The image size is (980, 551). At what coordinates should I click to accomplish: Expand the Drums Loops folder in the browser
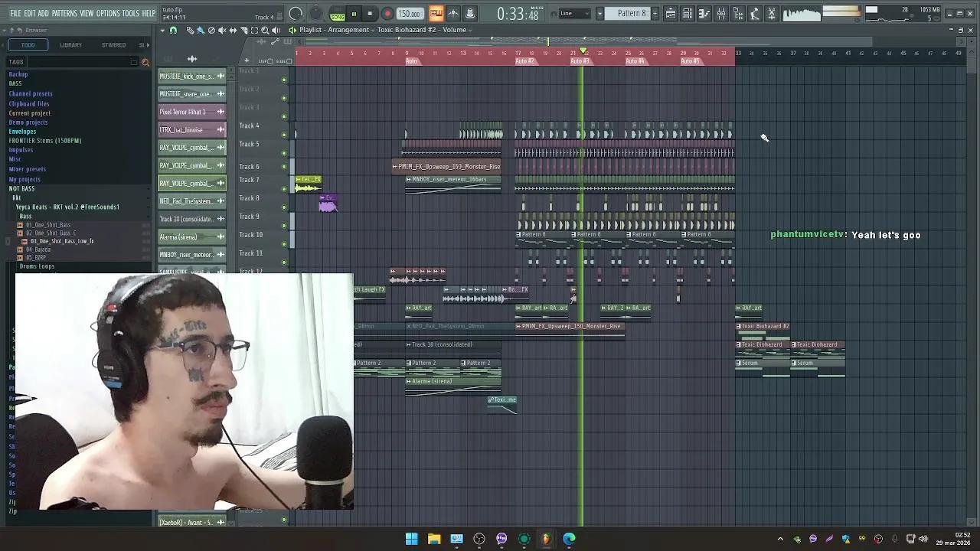pyautogui.click(x=35, y=266)
